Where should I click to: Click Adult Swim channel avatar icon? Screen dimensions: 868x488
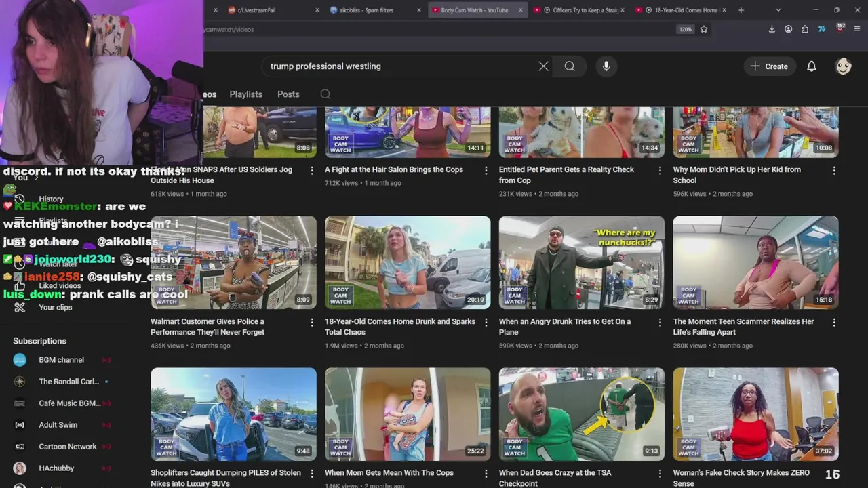tap(20, 425)
